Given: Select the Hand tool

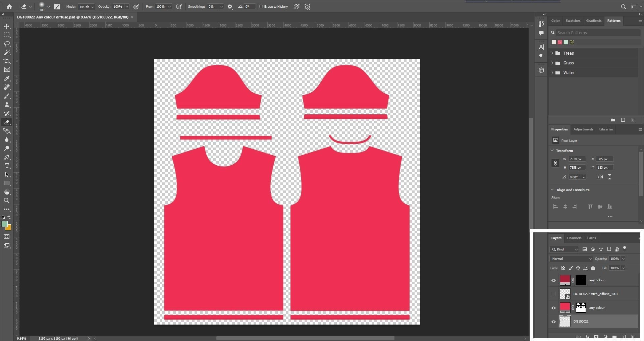Looking at the screenshot, I should click(x=7, y=192).
